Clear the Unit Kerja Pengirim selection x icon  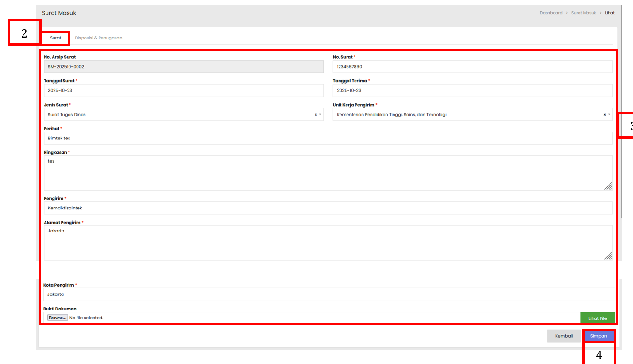coord(604,115)
